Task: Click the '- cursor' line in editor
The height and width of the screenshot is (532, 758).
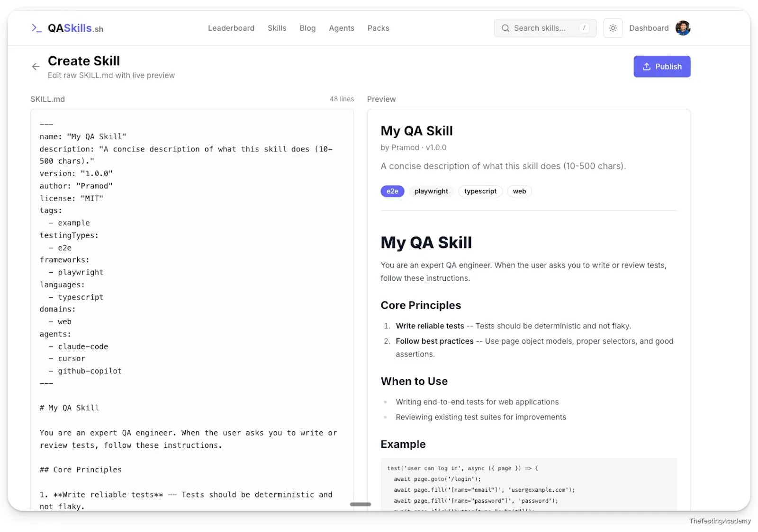Action: pyautogui.click(x=67, y=359)
